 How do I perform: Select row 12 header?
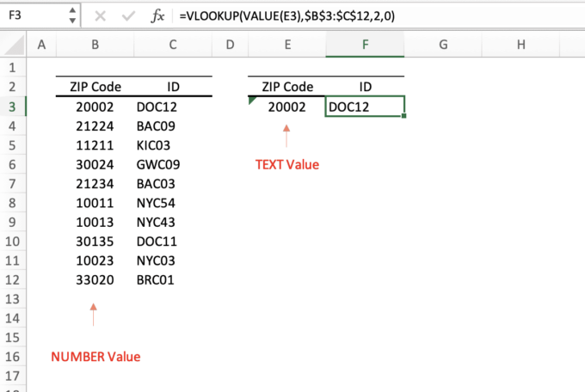[x=11, y=279]
